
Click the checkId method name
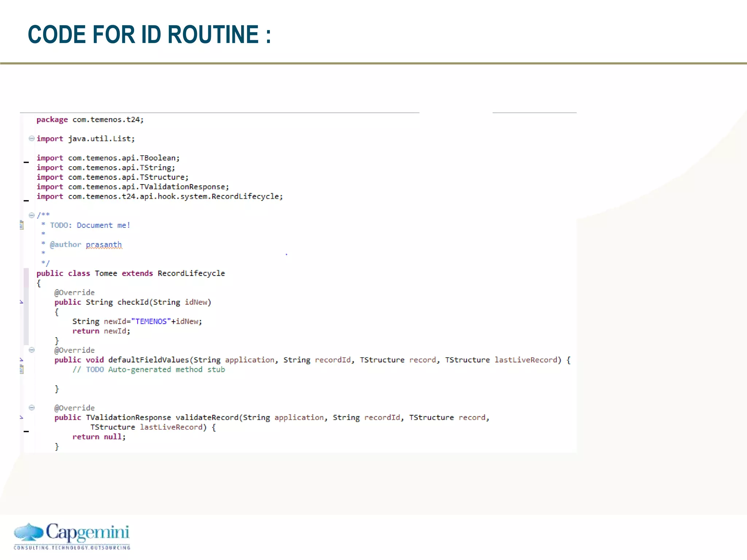133,302
